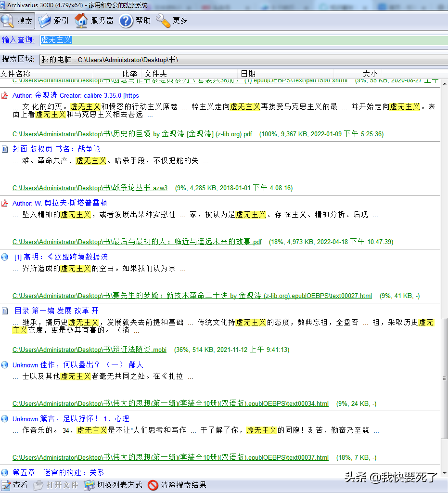Click the 查看 view icon at bottom

pos(5,485)
